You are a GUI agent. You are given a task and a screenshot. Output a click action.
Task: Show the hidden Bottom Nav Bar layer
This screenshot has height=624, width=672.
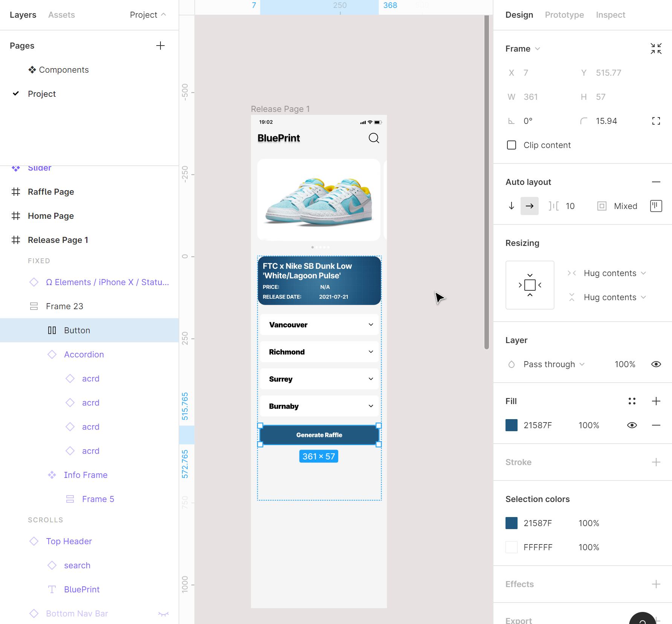163,613
